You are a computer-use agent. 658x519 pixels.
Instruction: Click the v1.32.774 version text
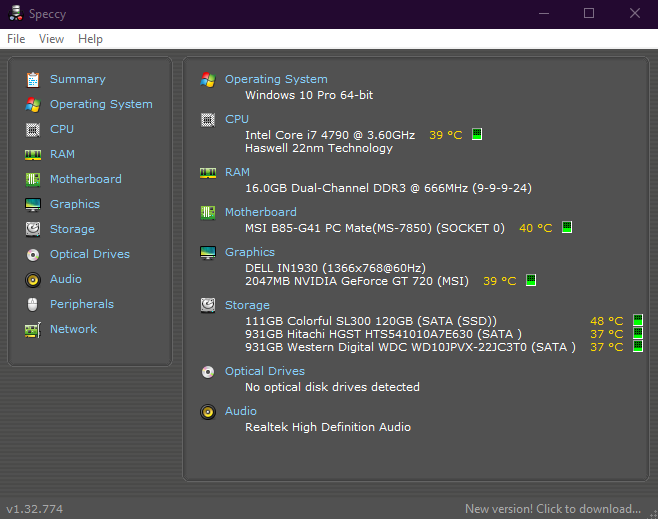pos(34,509)
